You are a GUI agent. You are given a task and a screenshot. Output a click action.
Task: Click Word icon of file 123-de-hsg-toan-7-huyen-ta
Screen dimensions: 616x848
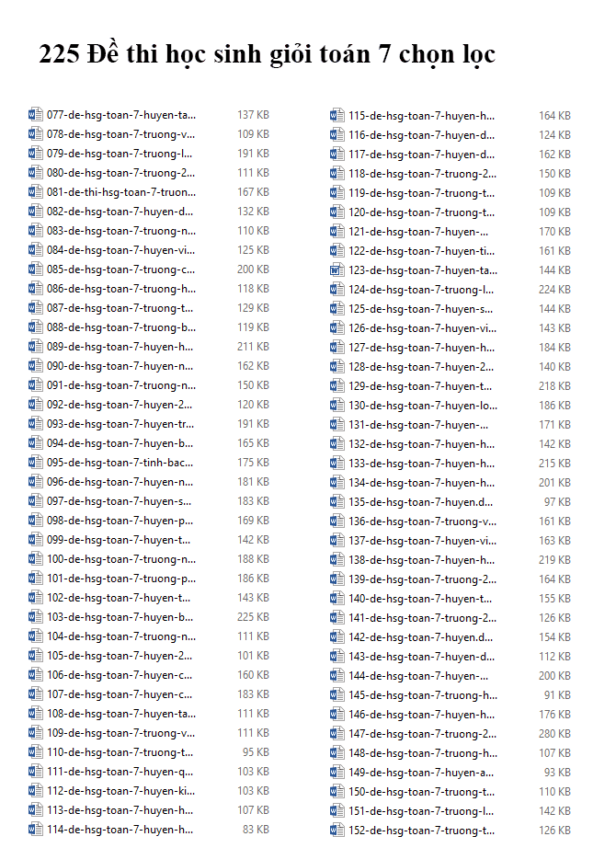pos(337,270)
